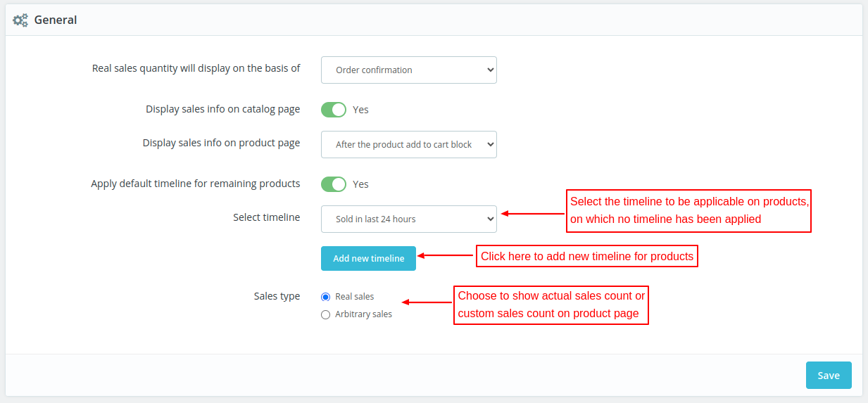Save the general settings
Image resolution: width=868 pixels, height=403 pixels.
pyautogui.click(x=828, y=376)
